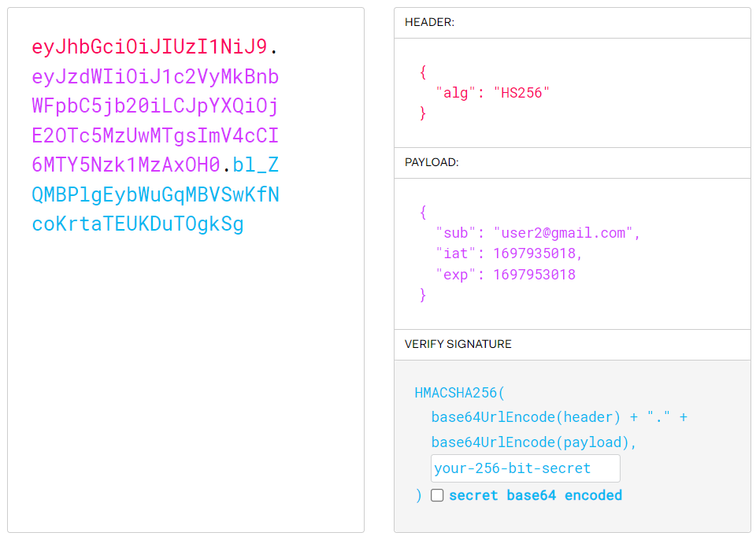The width and height of the screenshot is (756, 540).
Task: Click the your-256-bit-secret input field
Action: (x=525, y=468)
